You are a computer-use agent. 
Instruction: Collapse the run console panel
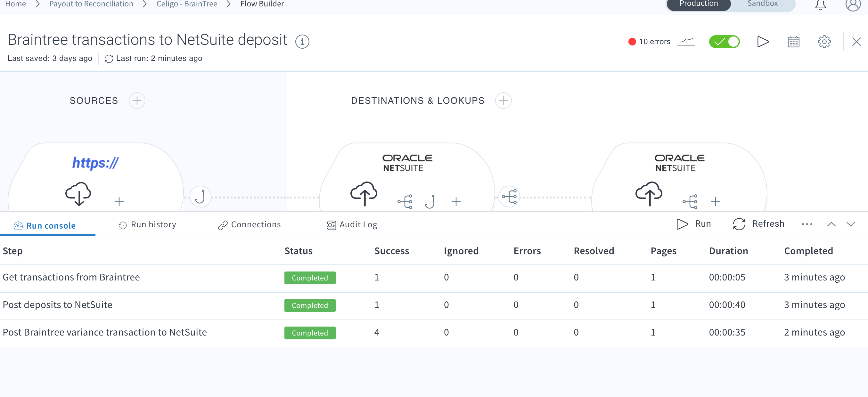tap(831, 224)
